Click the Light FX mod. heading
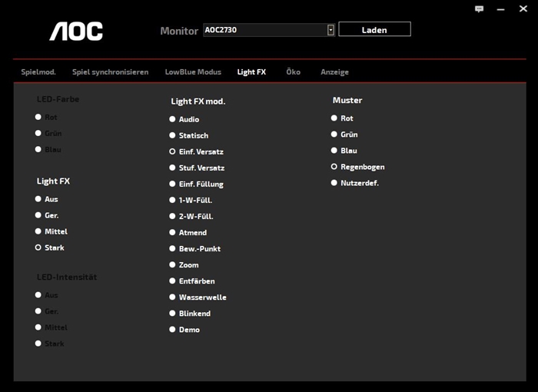 tap(198, 101)
